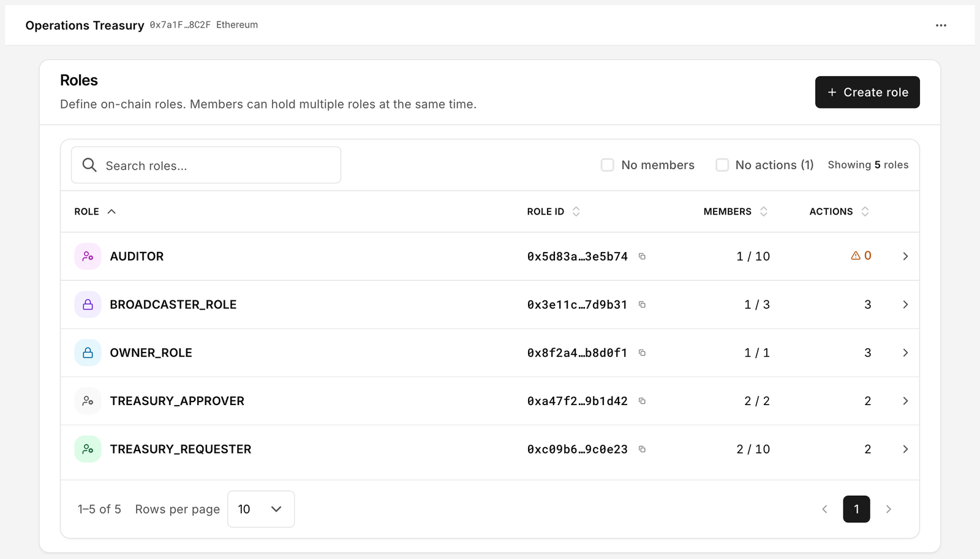
Task: Click the zero actions warning icon
Action: [856, 256]
